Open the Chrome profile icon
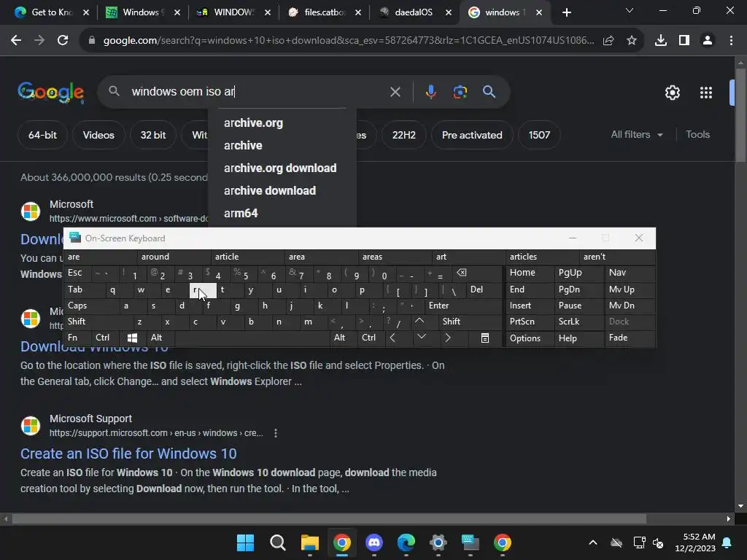747x560 pixels. [708, 41]
